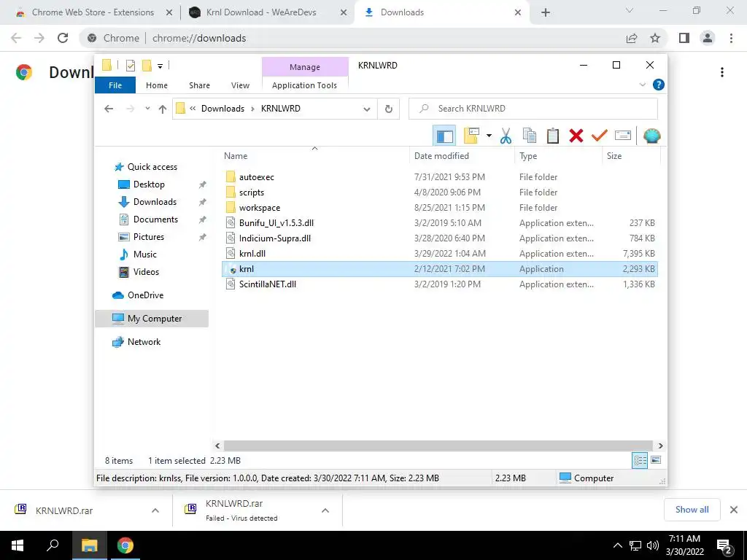Click the Manage contextual tab
The image size is (747, 560).
[x=305, y=67]
